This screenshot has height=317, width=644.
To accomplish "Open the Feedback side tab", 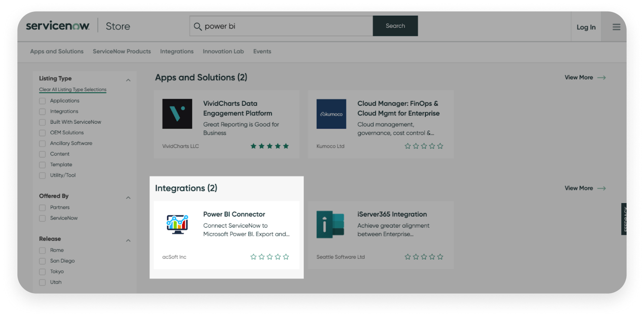I will tap(624, 219).
